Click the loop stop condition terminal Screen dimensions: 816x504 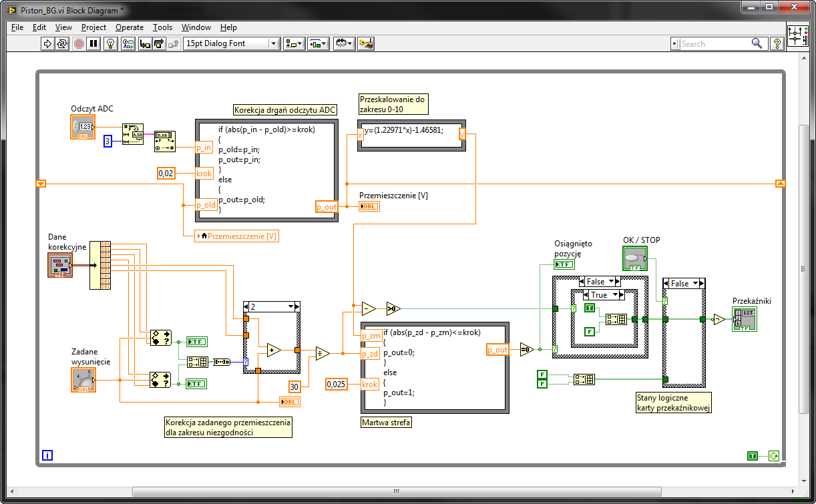(774, 456)
